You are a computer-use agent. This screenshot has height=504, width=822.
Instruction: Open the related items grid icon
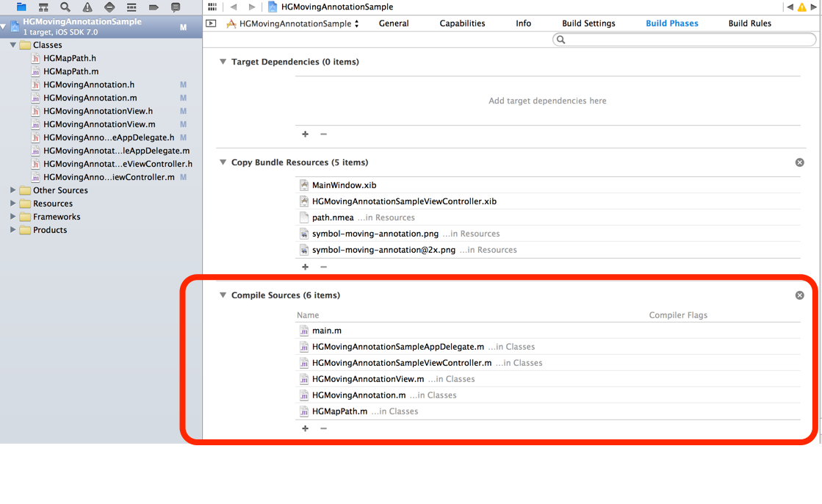coord(212,7)
